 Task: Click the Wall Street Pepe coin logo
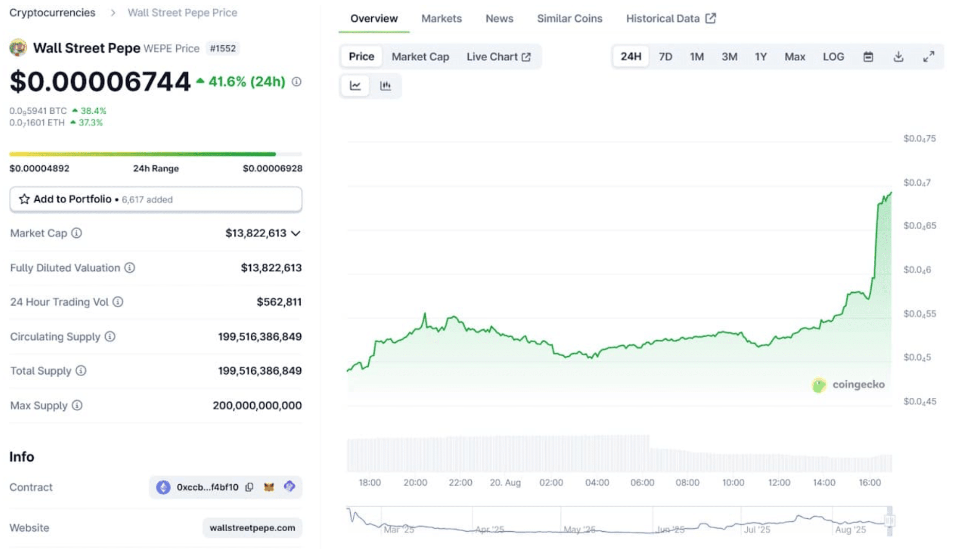(18, 48)
